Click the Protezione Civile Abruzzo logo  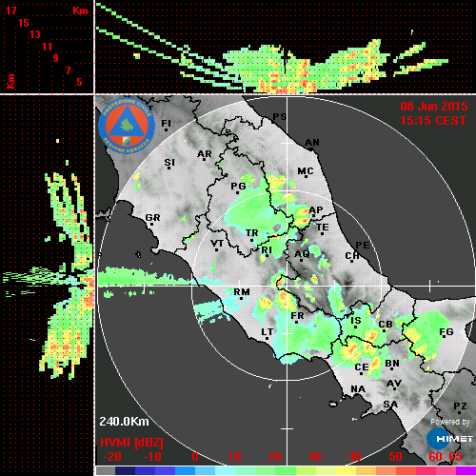pyautogui.click(x=127, y=126)
